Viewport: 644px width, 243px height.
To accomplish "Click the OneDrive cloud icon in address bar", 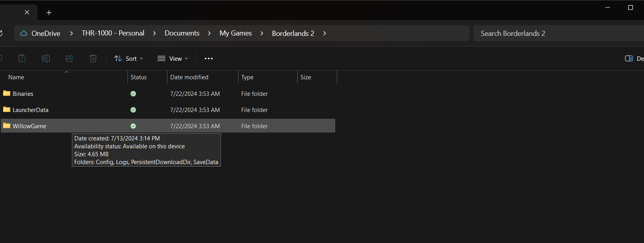I will point(24,33).
